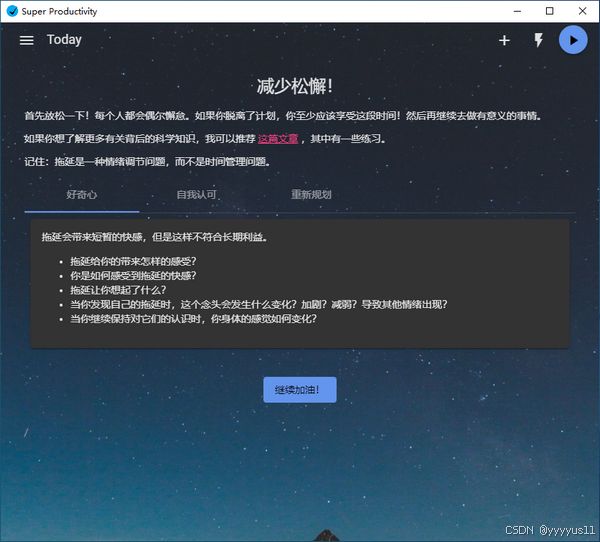
Task: Click the Today page title
Action: pos(64,40)
